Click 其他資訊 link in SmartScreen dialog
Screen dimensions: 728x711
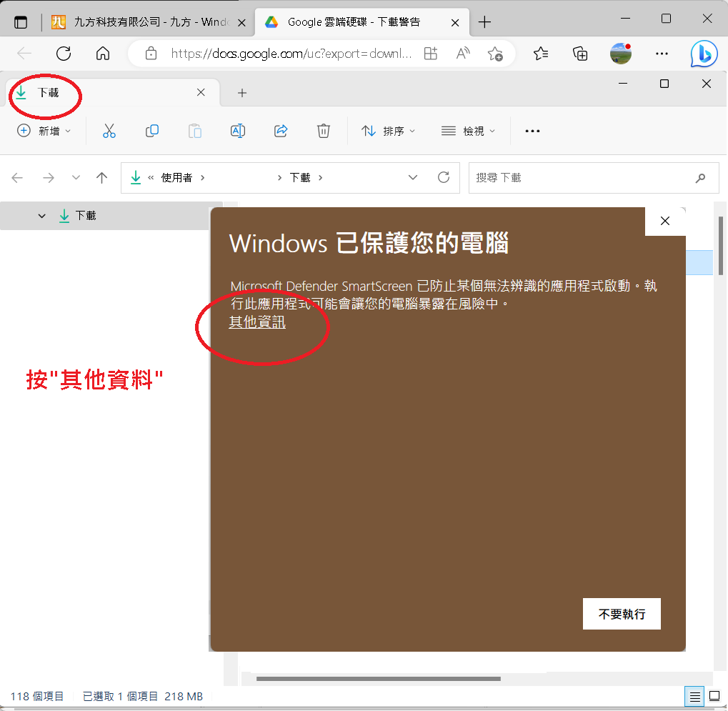pos(257,322)
